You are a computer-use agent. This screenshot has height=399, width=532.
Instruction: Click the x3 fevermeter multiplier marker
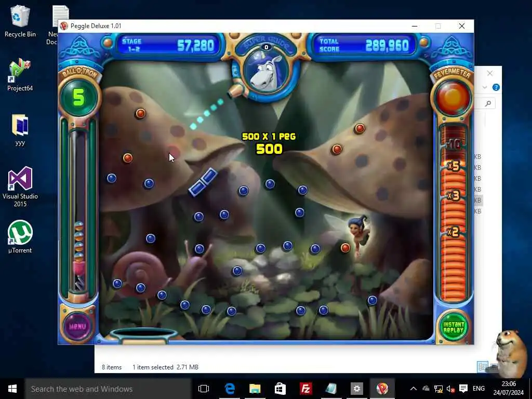(x=453, y=195)
